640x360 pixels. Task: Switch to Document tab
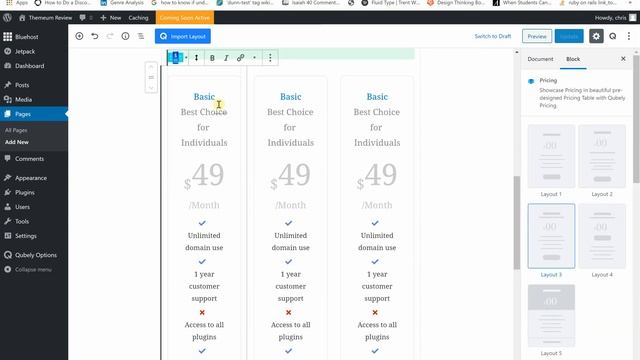click(540, 59)
